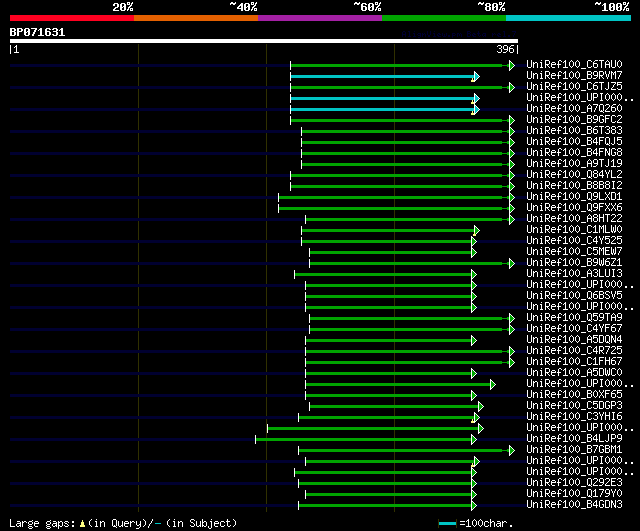The width and height of the screenshot is (640, 531).
Task: Click the purple ~60% identity legend segment
Action: (x=320, y=18)
